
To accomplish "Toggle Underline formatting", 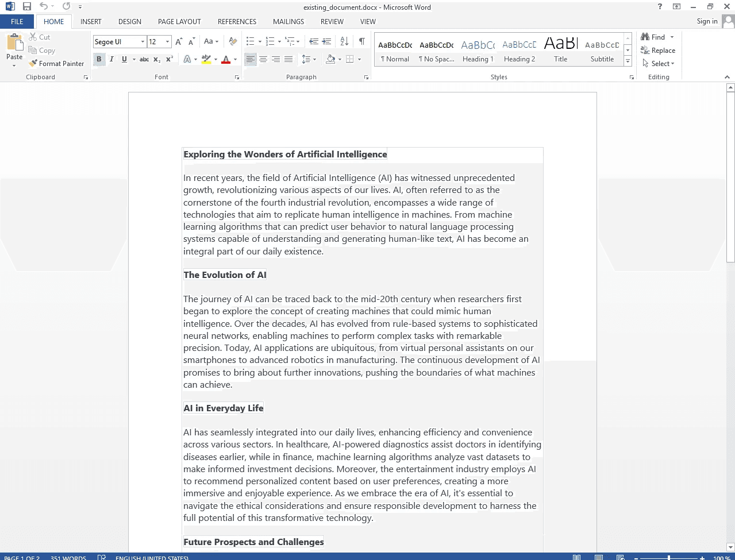I will click(124, 59).
